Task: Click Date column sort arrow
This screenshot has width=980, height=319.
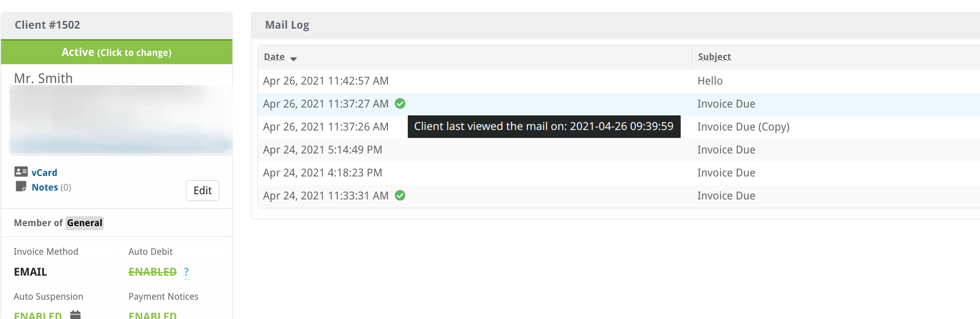Action: point(293,59)
